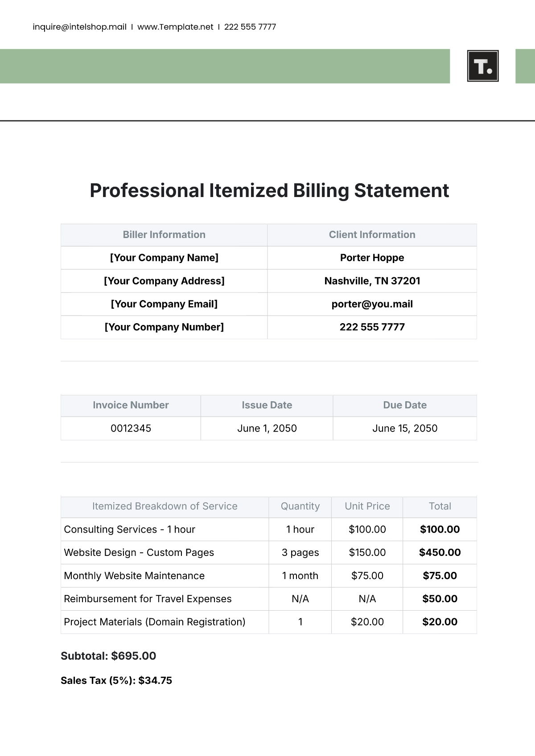Click the address 'Nashville, TN 37201'

(372, 281)
